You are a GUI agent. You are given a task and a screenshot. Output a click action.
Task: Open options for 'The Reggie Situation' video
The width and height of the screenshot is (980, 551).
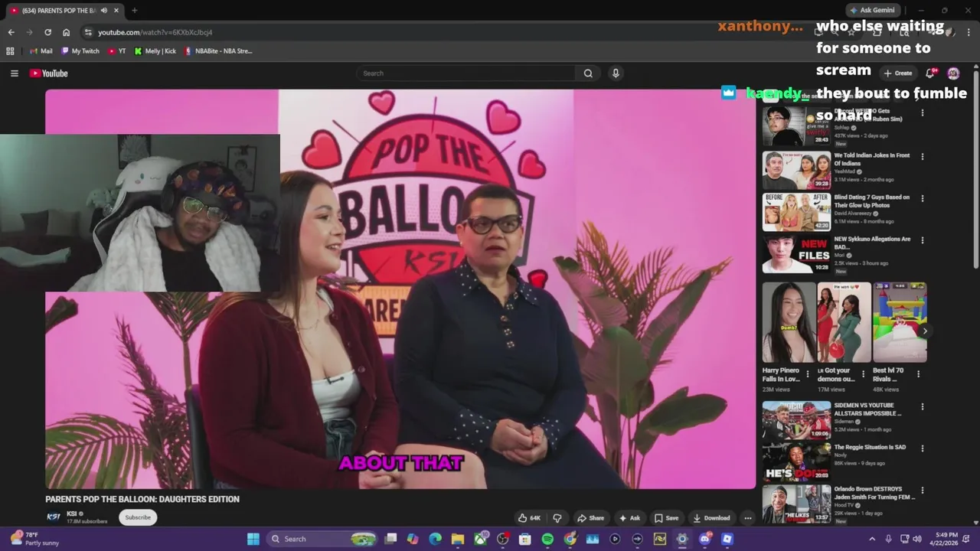[x=922, y=448]
